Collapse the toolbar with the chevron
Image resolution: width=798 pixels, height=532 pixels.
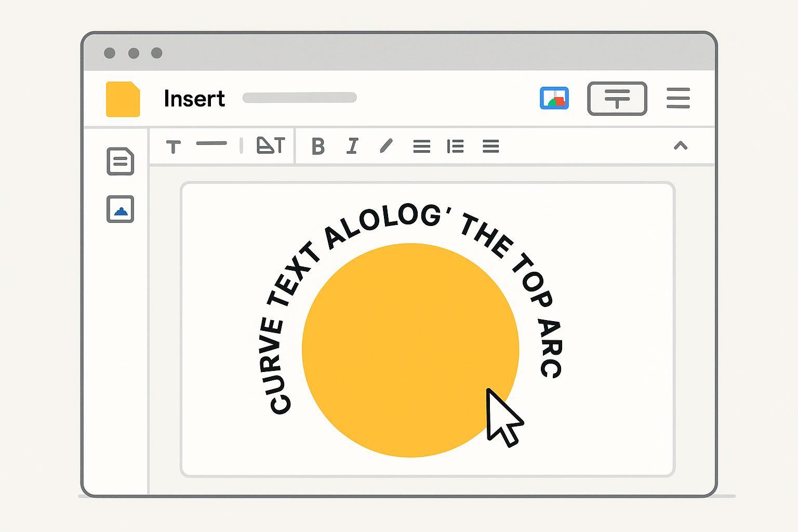click(680, 145)
